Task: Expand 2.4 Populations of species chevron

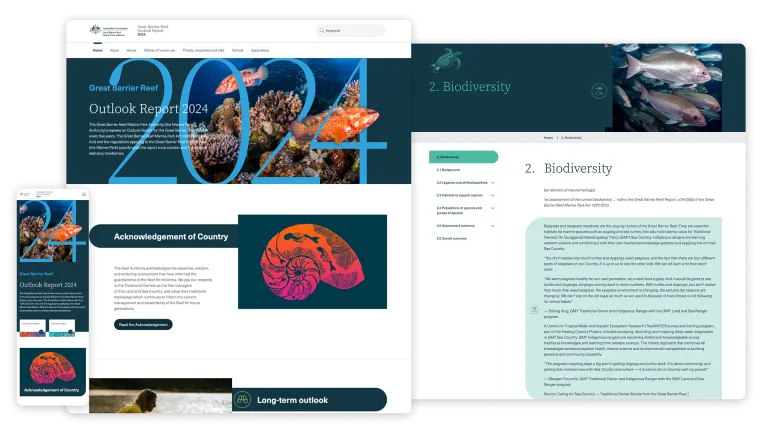Action: coord(493,208)
